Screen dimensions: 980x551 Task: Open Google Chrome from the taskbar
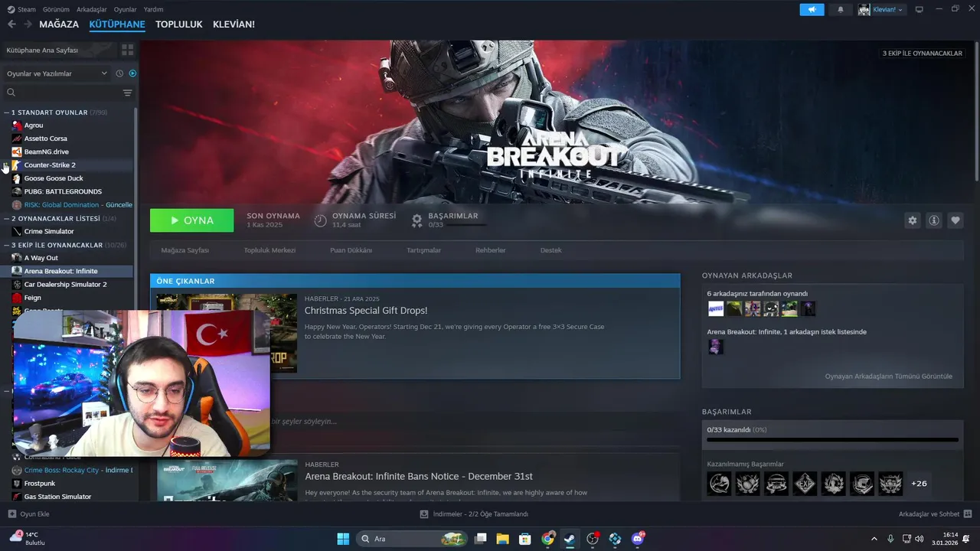547,539
